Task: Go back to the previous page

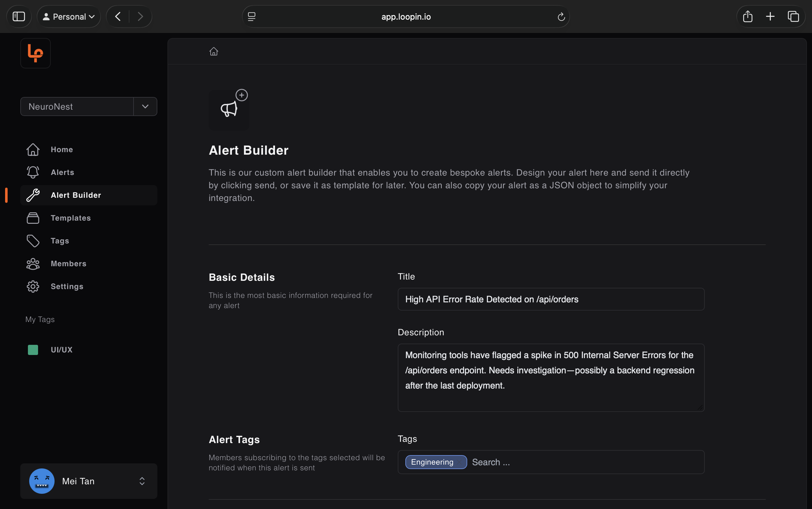Action: (x=118, y=16)
